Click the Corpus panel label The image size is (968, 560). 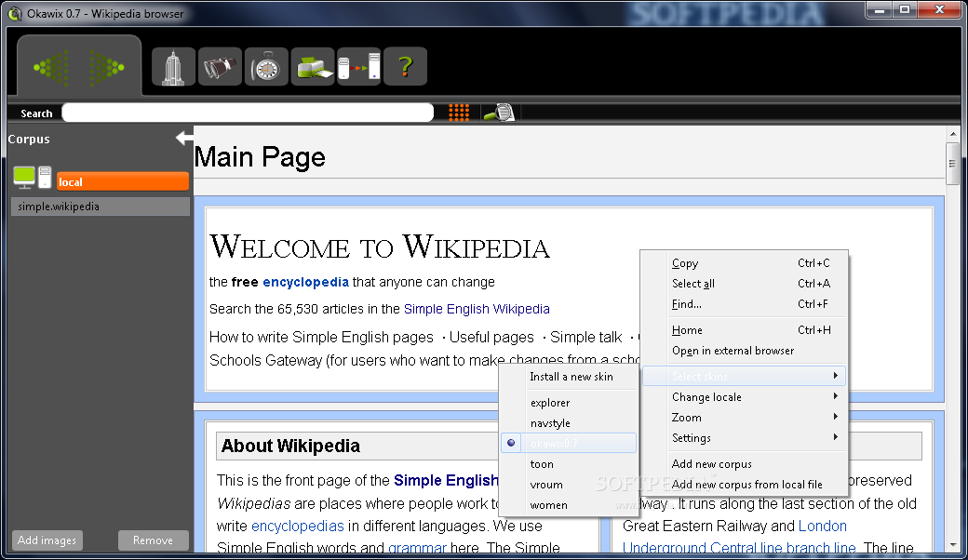point(29,139)
